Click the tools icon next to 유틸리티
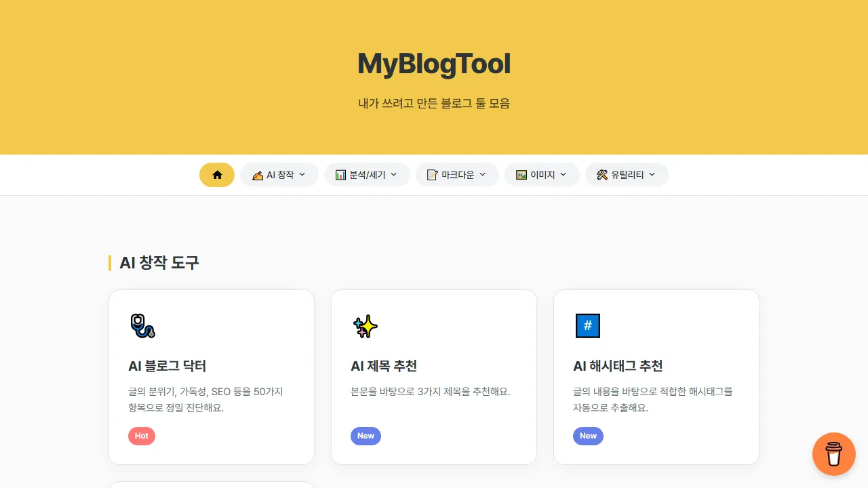The width and height of the screenshot is (868, 488). [x=601, y=174]
